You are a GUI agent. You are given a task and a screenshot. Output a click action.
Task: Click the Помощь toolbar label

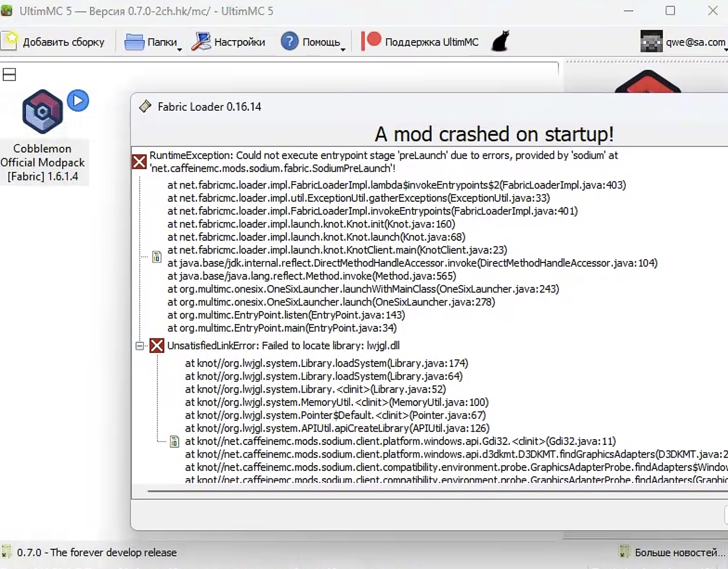tap(321, 42)
